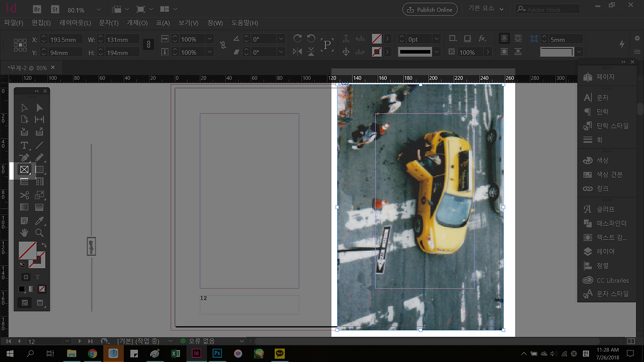Click the rotate 90° clockwise icon
Image resolution: width=644 pixels, height=362 pixels.
(297, 39)
